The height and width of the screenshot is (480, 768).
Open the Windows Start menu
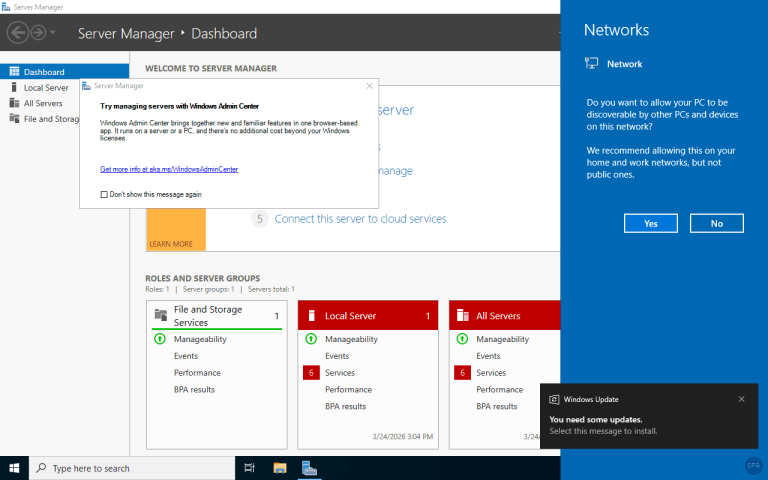point(14,468)
